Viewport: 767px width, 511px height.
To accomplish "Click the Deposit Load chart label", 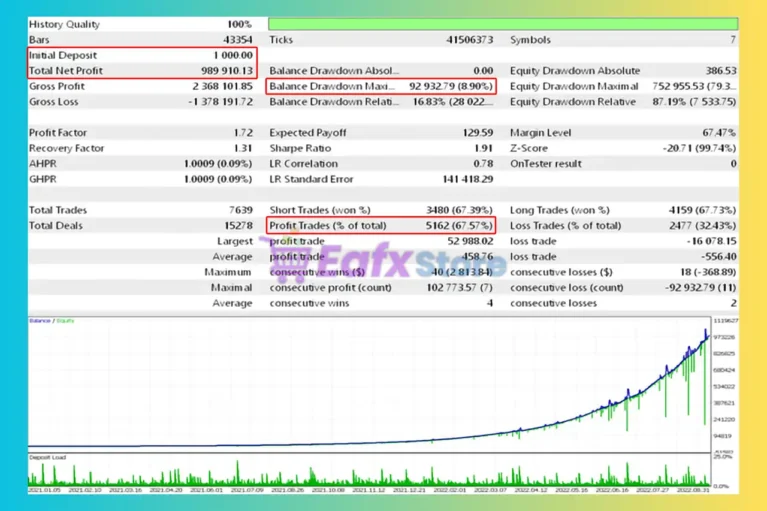I will pos(47,457).
